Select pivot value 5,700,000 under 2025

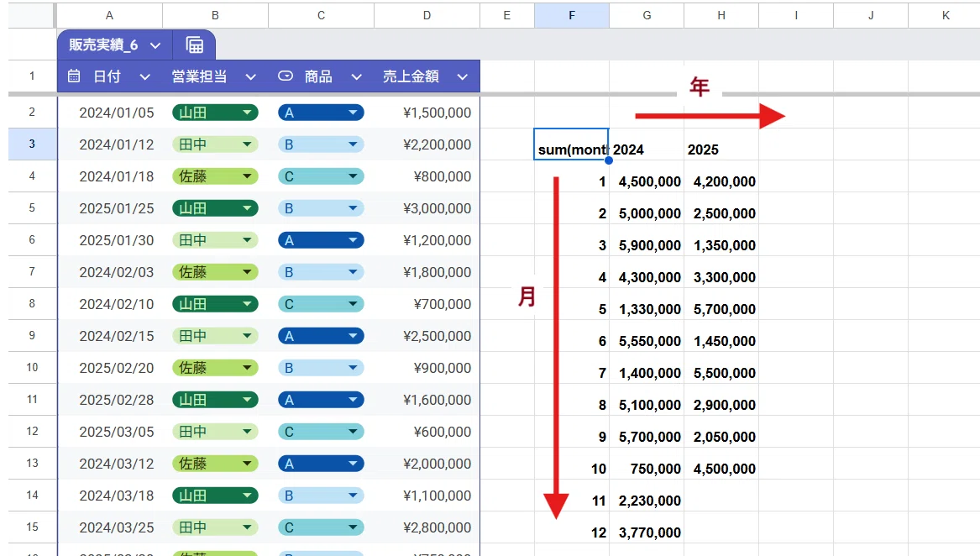721,309
